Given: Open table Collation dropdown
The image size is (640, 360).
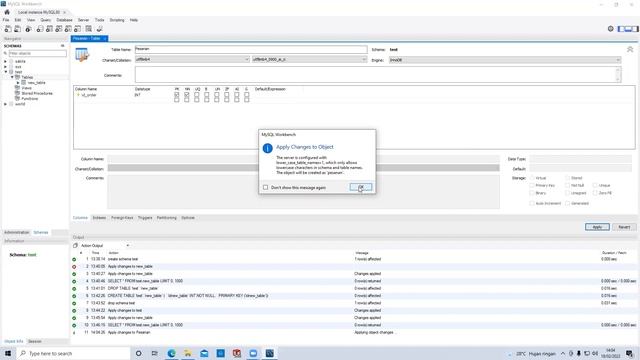Looking at the screenshot, I should [x=309, y=60].
